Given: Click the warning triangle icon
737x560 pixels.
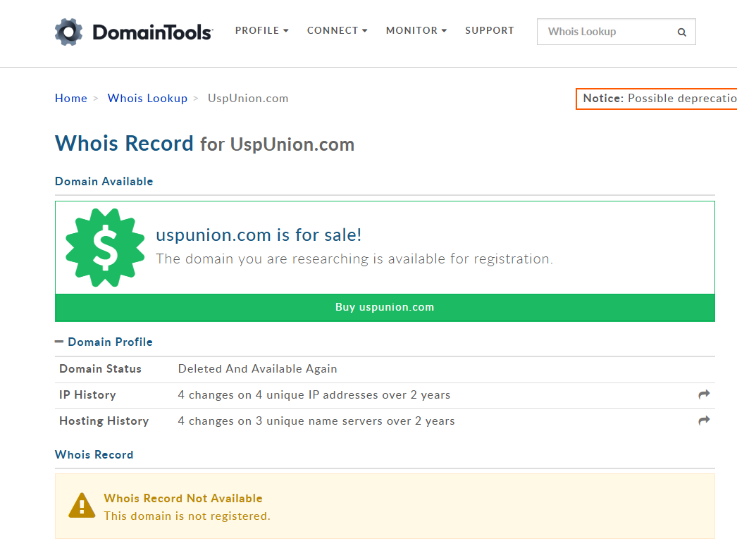Looking at the screenshot, I should [x=82, y=506].
